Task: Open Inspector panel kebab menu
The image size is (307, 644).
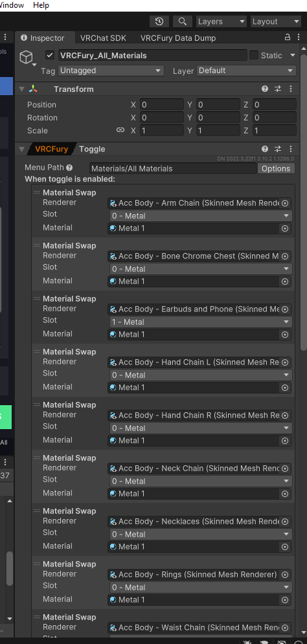Action: 297,37
